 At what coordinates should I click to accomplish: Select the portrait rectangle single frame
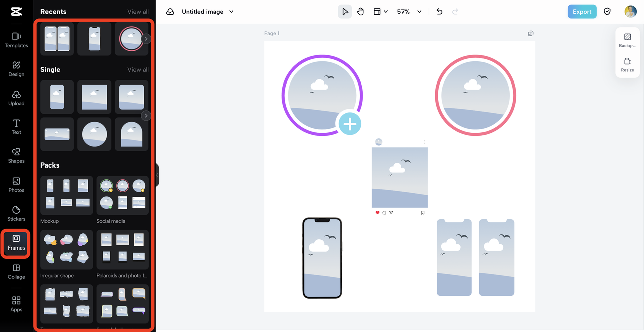pos(57,97)
